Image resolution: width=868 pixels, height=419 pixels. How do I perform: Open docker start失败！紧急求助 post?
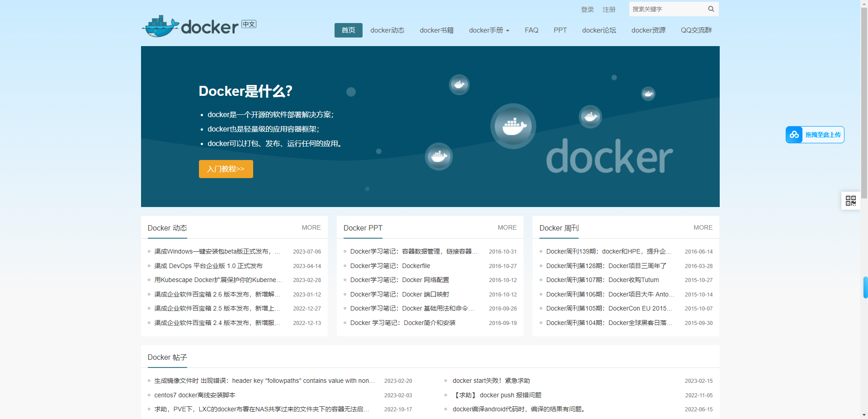pos(491,381)
